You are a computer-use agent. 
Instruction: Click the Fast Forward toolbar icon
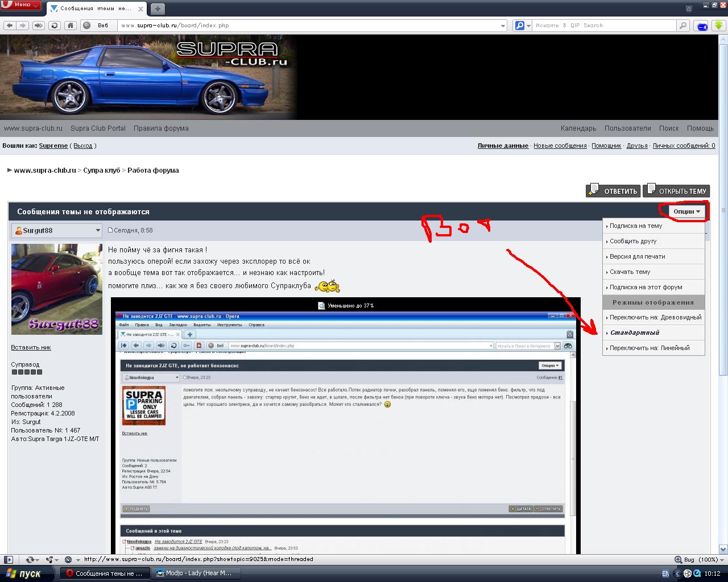pos(38,26)
